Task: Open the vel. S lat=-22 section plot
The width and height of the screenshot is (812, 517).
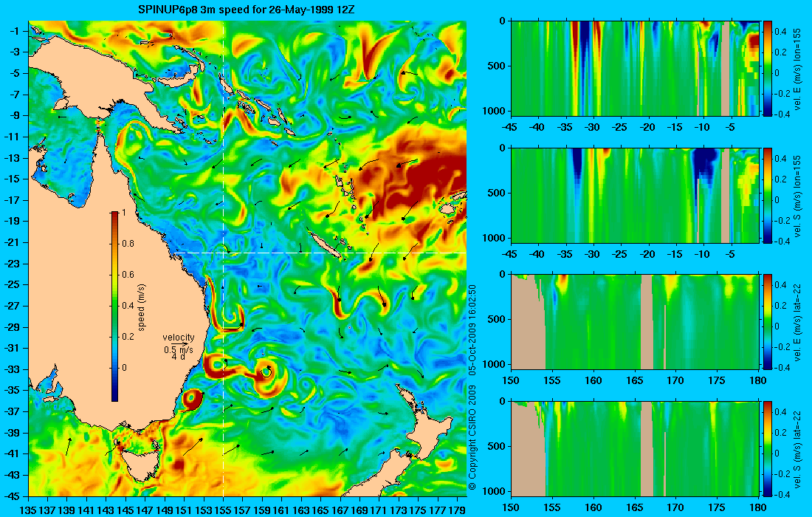Action: [635, 448]
